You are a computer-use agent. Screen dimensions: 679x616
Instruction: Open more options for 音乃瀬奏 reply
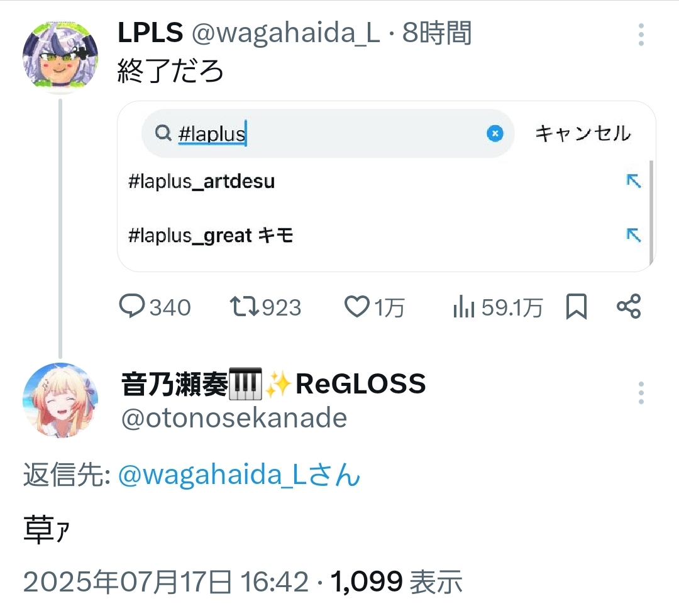pyautogui.click(x=641, y=393)
